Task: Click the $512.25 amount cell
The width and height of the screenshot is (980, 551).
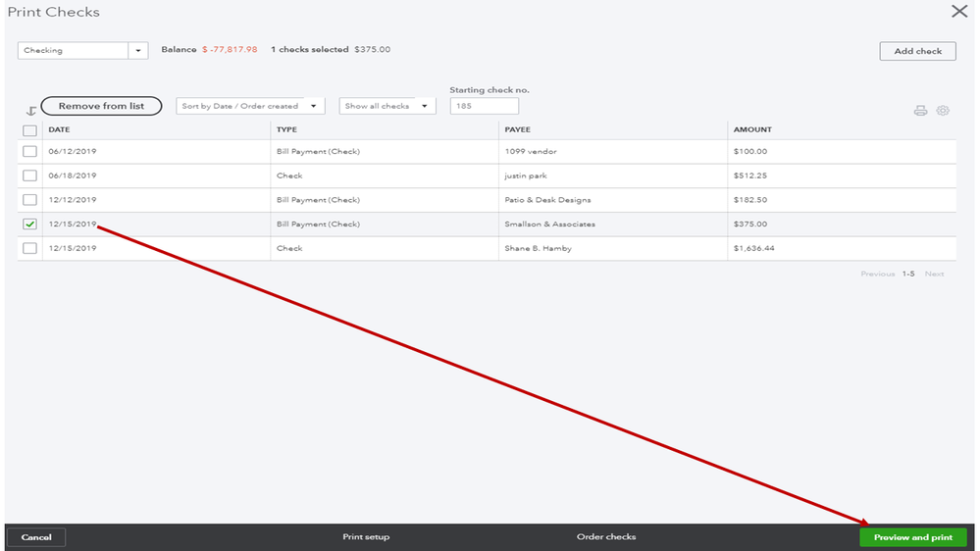Action: [750, 175]
